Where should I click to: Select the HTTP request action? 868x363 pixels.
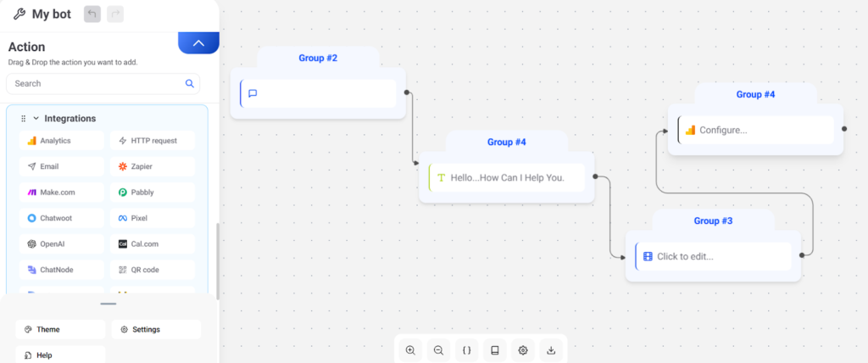click(153, 141)
